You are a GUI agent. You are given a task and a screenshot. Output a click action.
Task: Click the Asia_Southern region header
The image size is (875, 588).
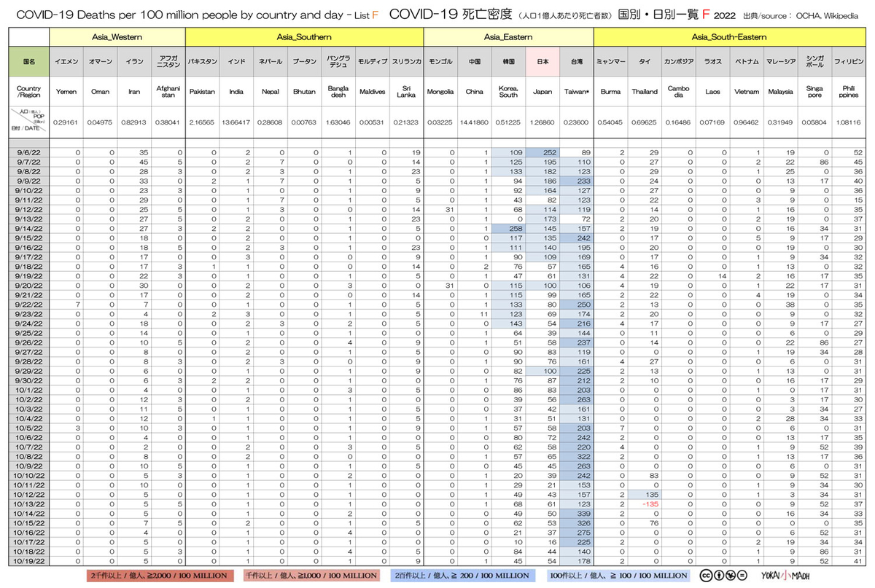pyautogui.click(x=305, y=36)
